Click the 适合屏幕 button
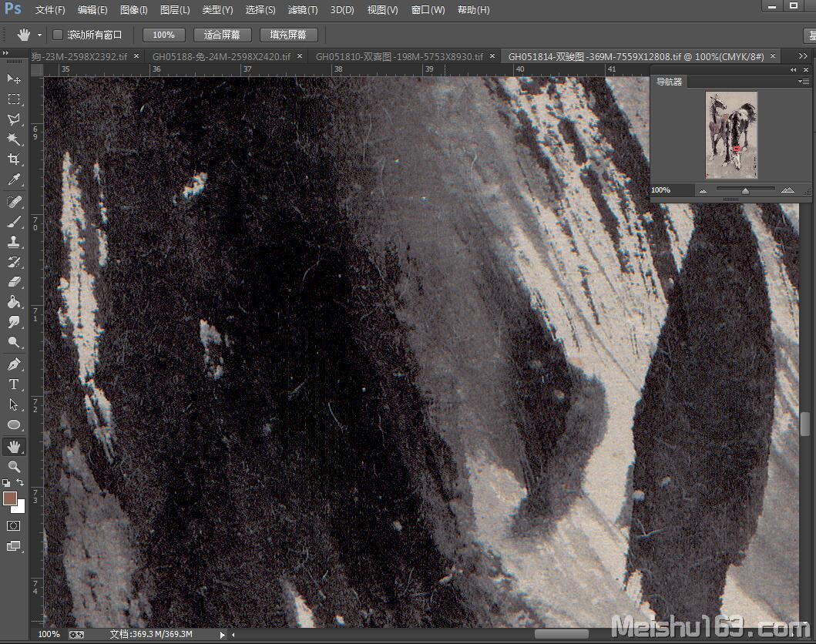This screenshot has height=644, width=816. click(222, 35)
